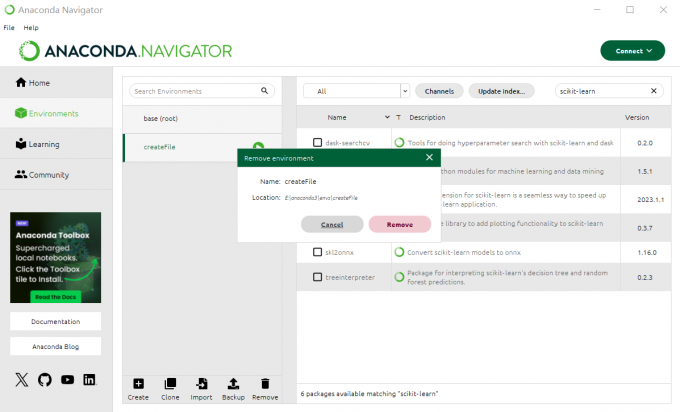The width and height of the screenshot is (680, 412).
Task: Click version 1.16.0 of skl2onnx
Action: (647, 252)
